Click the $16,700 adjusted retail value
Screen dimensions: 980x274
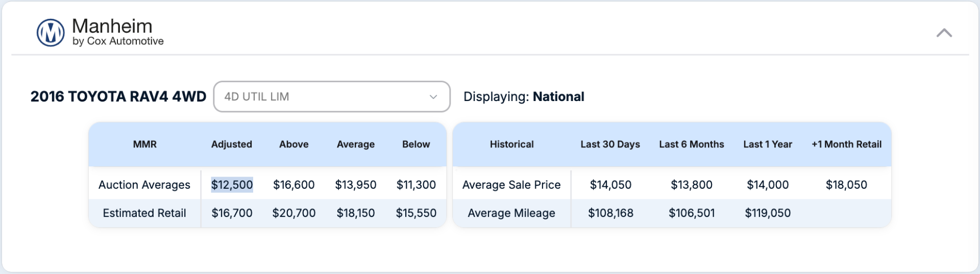click(232, 213)
